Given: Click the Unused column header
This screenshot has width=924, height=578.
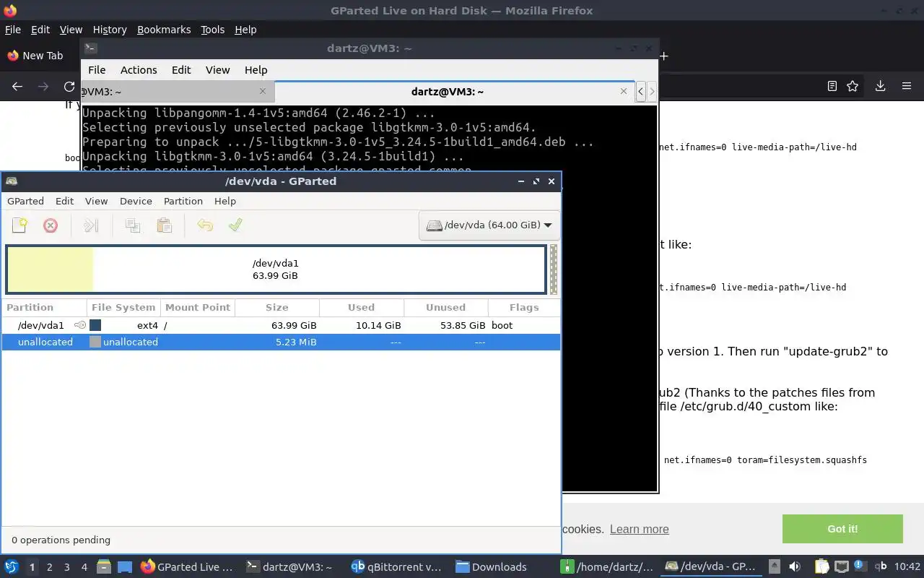Looking at the screenshot, I should 446,308.
